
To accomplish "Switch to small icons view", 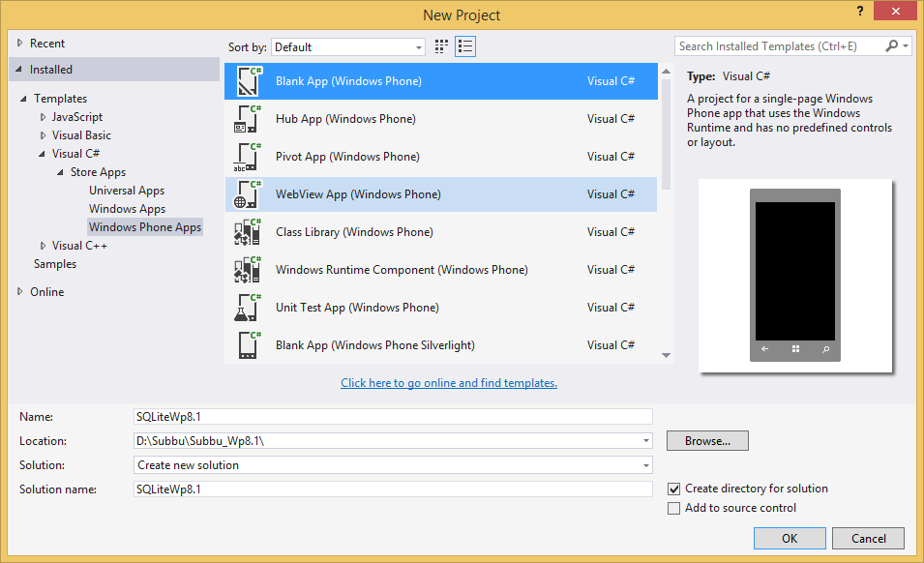I will (441, 45).
